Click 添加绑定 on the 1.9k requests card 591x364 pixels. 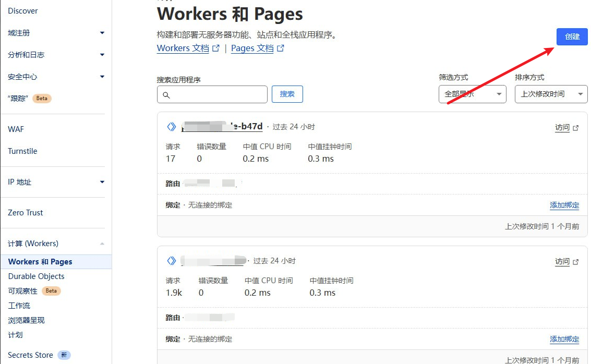tap(564, 339)
